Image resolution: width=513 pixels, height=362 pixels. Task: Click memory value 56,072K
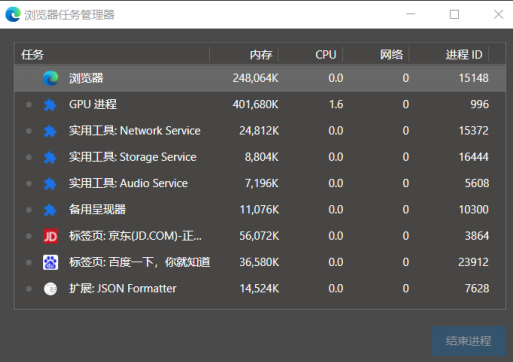(x=259, y=236)
